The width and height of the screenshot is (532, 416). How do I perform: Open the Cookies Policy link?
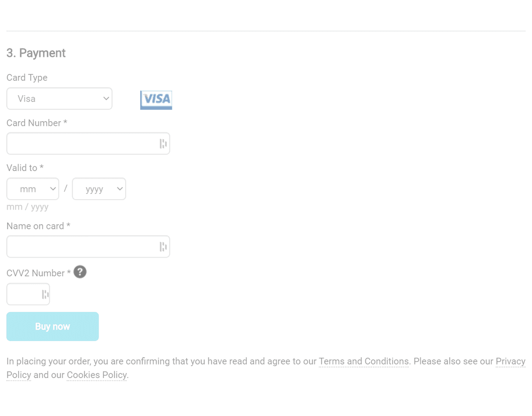(97, 375)
